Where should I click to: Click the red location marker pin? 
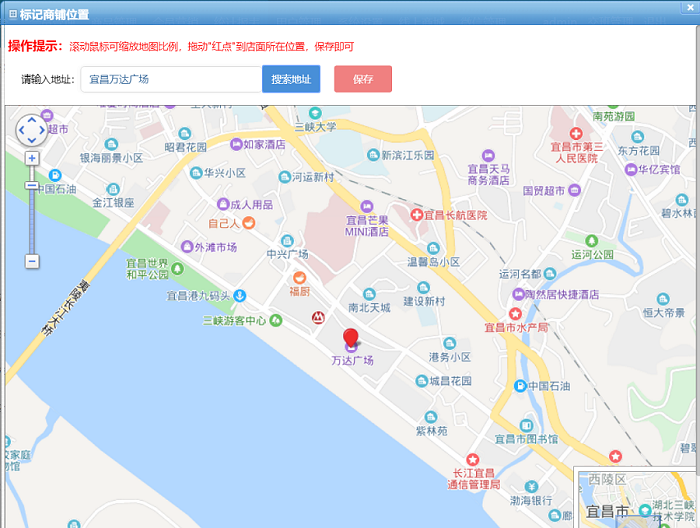pos(350,337)
